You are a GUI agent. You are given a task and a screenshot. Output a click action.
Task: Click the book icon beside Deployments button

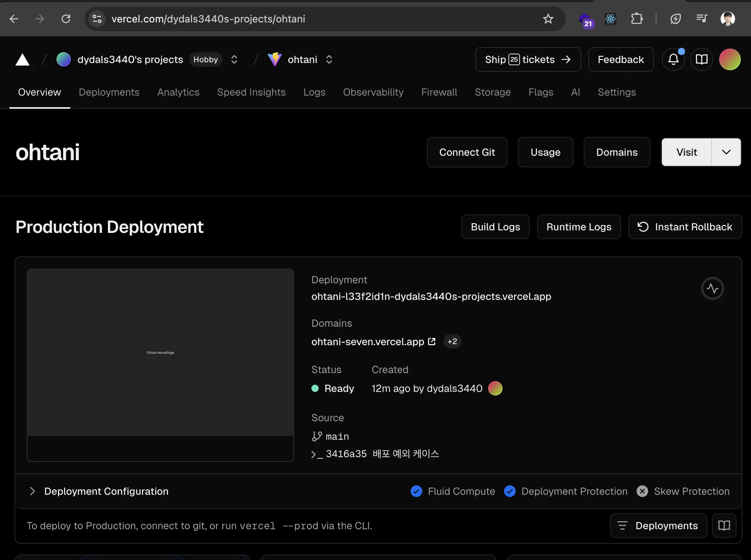tap(724, 526)
